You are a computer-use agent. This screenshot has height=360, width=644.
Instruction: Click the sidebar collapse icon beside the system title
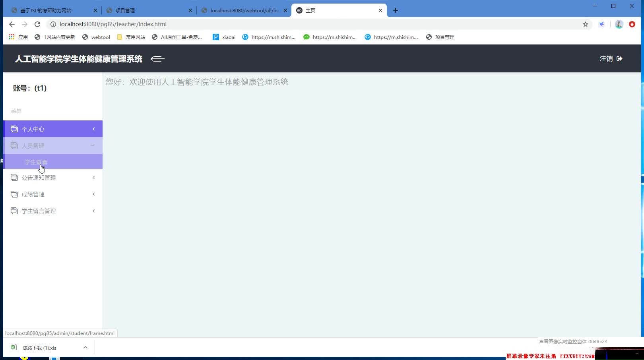(x=157, y=58)
